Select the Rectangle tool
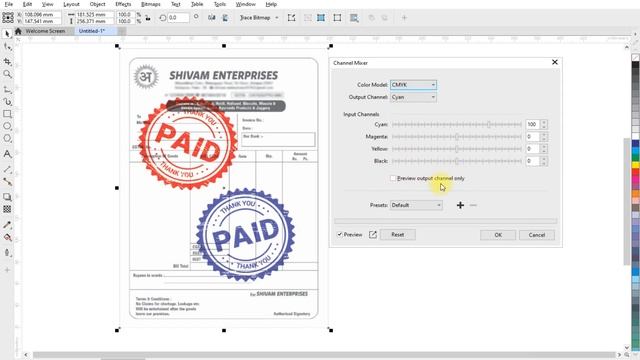 (x=7, y=114)
